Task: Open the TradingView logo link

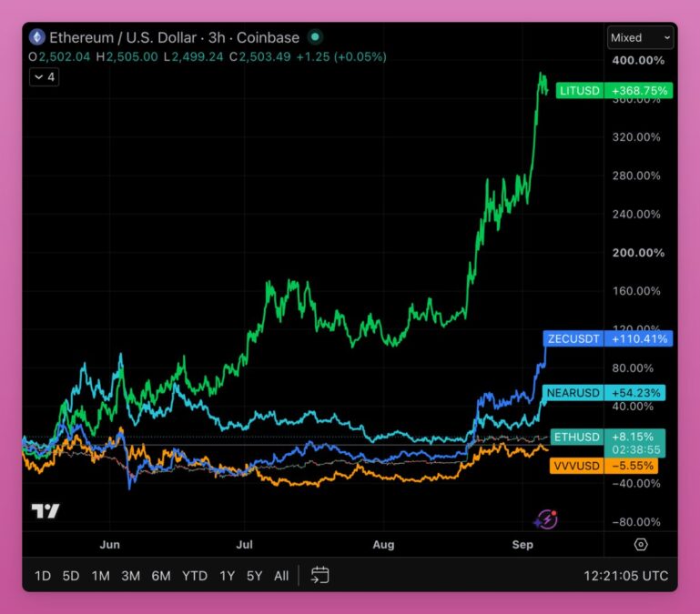Action: point(46,511)
